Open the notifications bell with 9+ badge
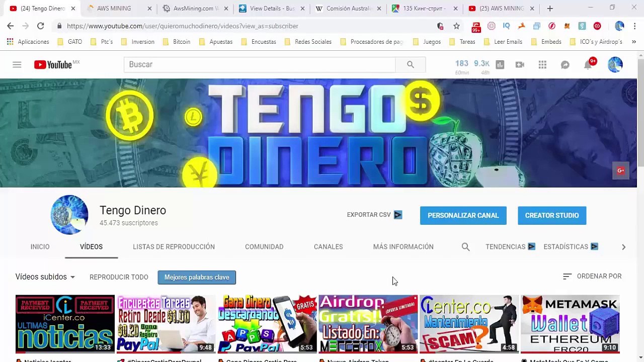This screenshot has width=644, height=362. [589, 64]
